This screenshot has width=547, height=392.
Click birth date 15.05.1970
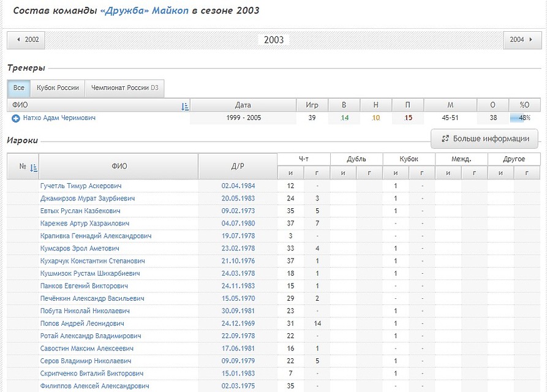pos(238,298)
